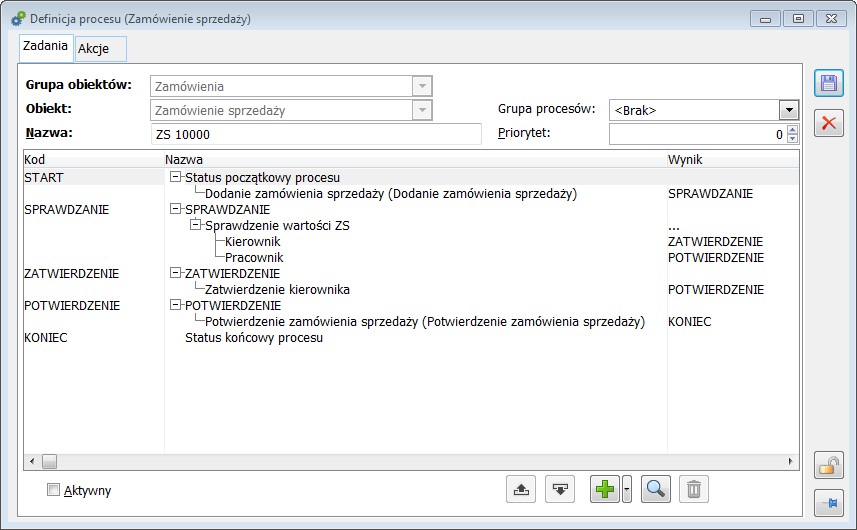Click the gear icon in the window title bar
The height and width of the screenshot is (530, 857).
click(x=17, y=19)
